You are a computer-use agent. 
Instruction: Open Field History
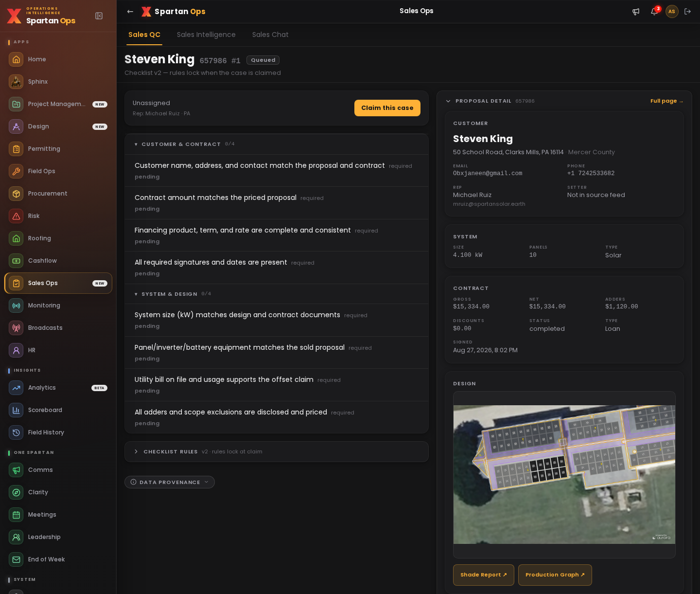pos(58,432)
